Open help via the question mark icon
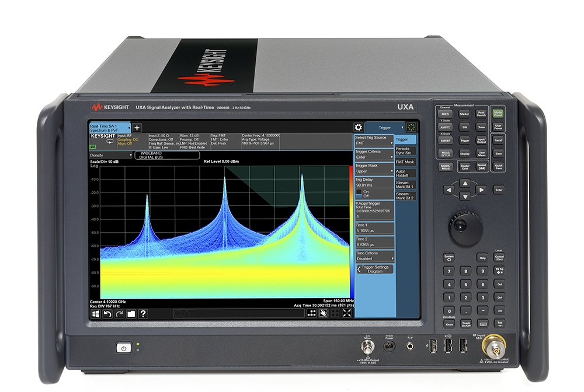Screen dimensions: 584x392 143,314
